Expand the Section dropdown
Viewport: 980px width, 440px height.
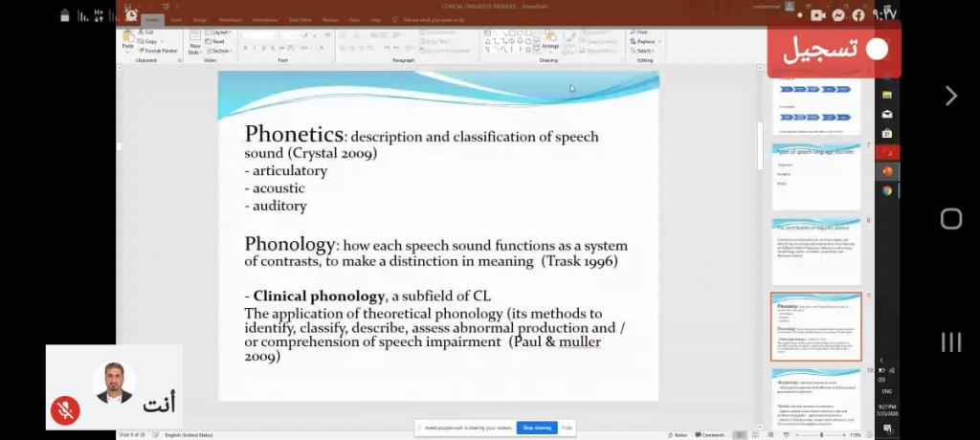(x=220, y=51)
